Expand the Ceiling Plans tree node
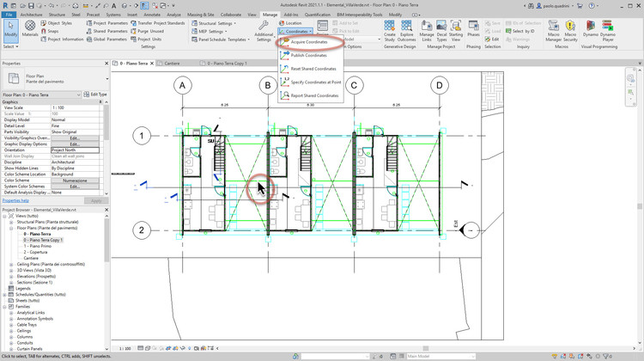This screenshot has height=361, width=644. [10, 263]
